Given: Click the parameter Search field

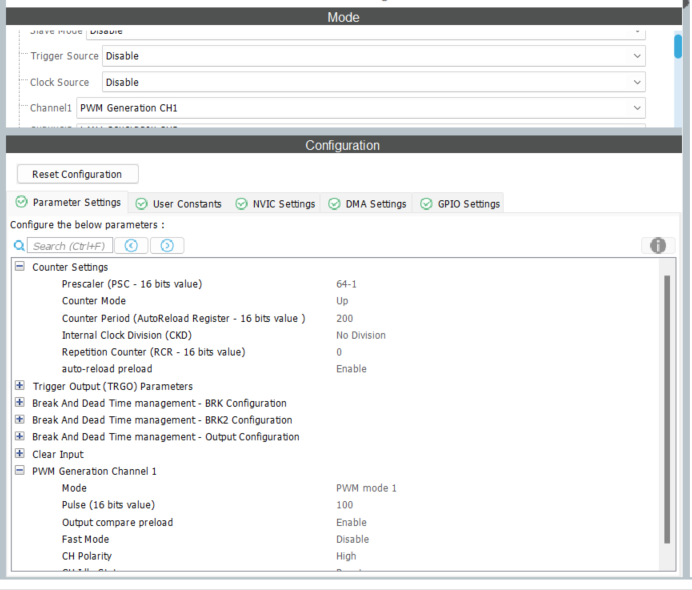Looking at the screenshot, I should point(70,246).
